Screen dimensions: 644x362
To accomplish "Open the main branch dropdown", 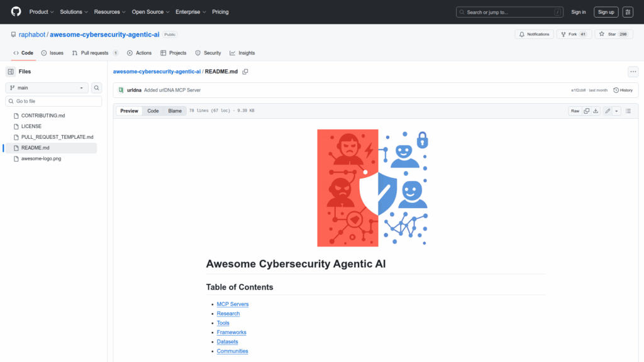I will tap(47, 88).
